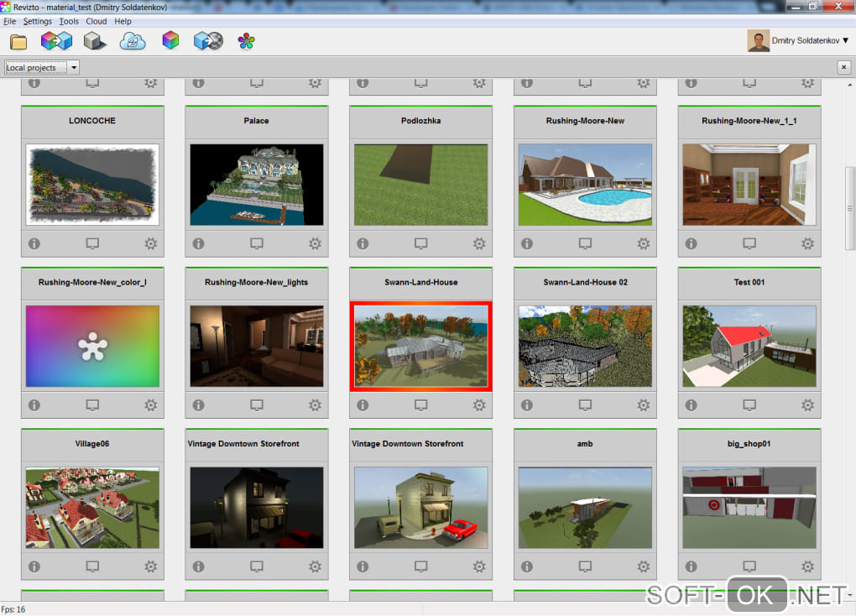Click the gray cube toolbar icon
The image size is (856, 616).
click(95, 41)
